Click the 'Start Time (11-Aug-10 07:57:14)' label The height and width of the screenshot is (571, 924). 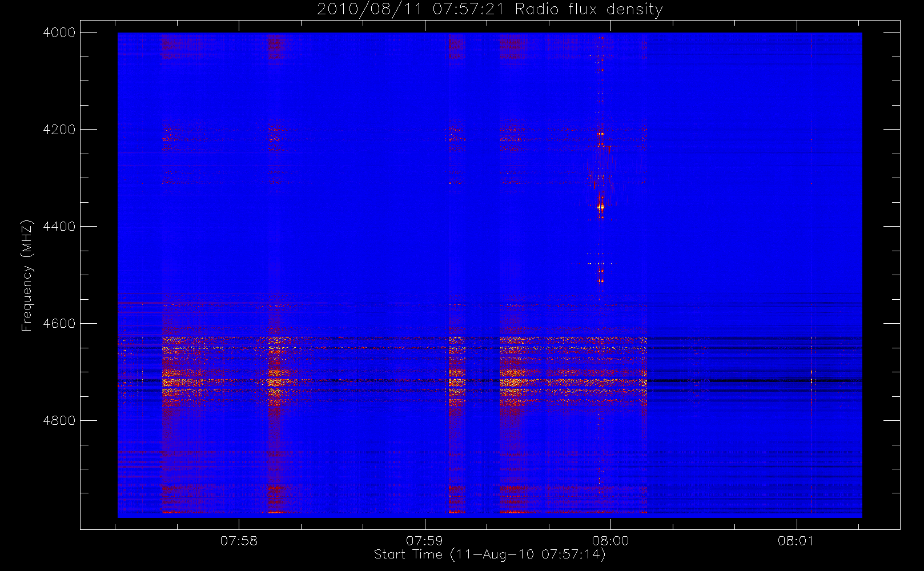click(x=489, y=554)
